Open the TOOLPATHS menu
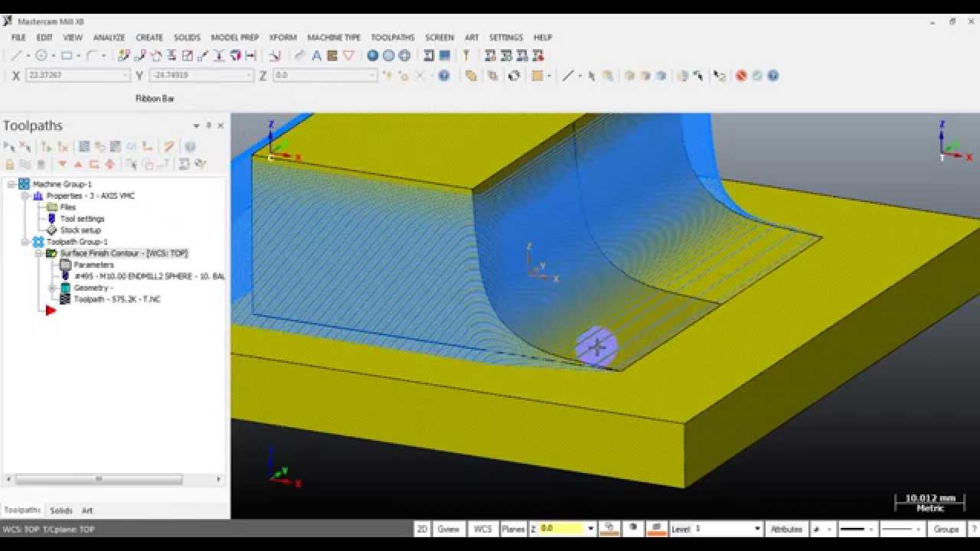This screenshot has width=980, height=551. 393,37
